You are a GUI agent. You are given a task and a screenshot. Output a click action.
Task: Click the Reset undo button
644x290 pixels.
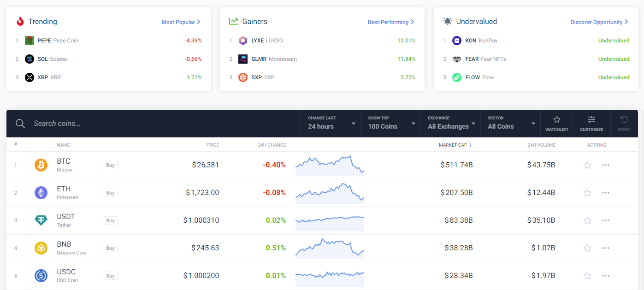[624, 124]
